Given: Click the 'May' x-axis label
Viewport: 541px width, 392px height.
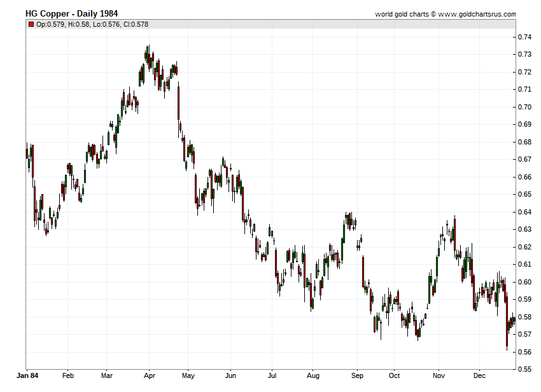Looking at the screenshot, I should (188, 376).
